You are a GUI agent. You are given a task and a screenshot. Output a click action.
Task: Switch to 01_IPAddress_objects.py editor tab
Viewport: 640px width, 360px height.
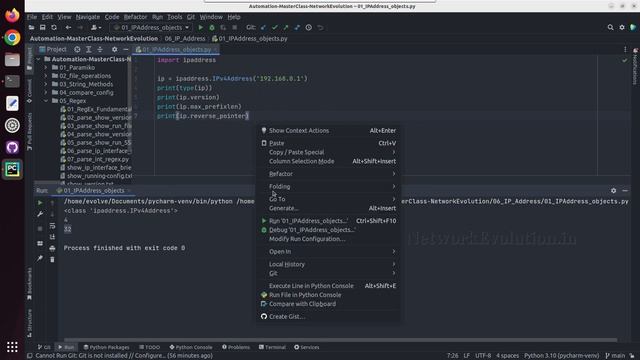[176, 49]
